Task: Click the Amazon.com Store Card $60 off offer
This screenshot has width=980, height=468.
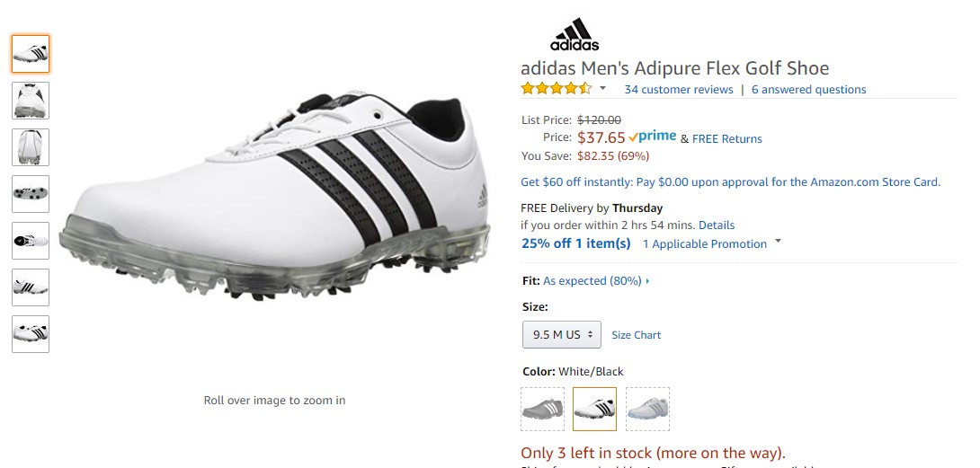Action: [x=730, y=182]
